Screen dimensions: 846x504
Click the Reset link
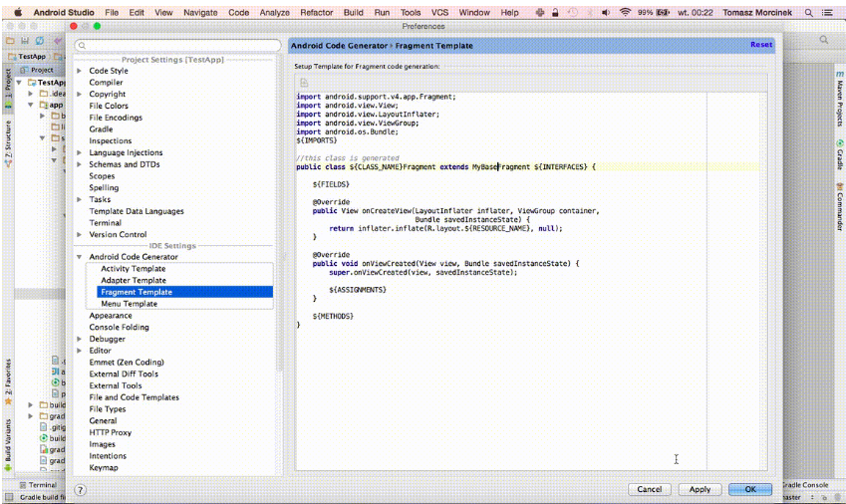tap(760, 45)
